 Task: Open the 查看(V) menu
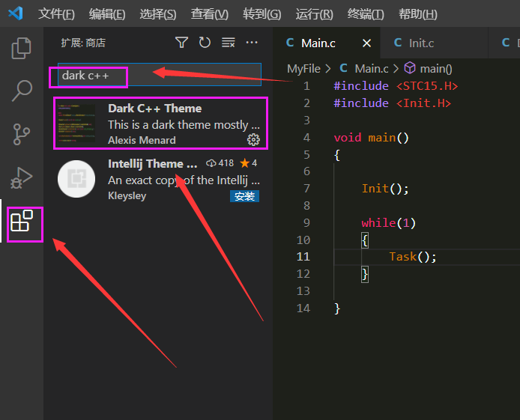click(x=210, y=14)
